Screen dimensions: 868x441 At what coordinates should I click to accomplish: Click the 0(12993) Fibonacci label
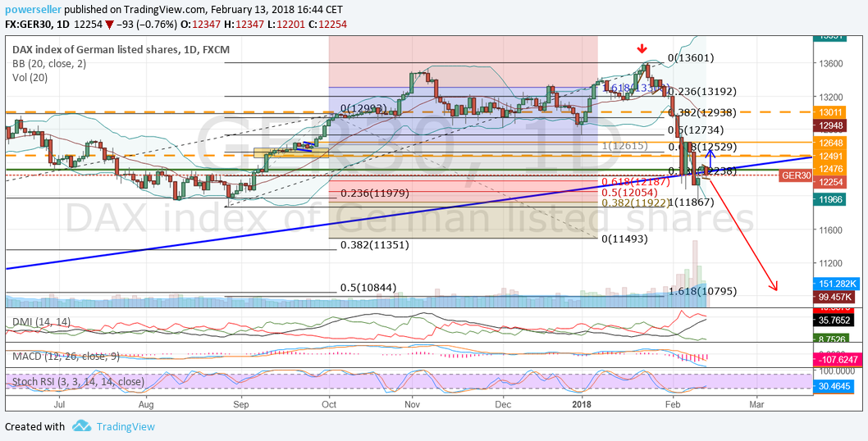[363, 108]
